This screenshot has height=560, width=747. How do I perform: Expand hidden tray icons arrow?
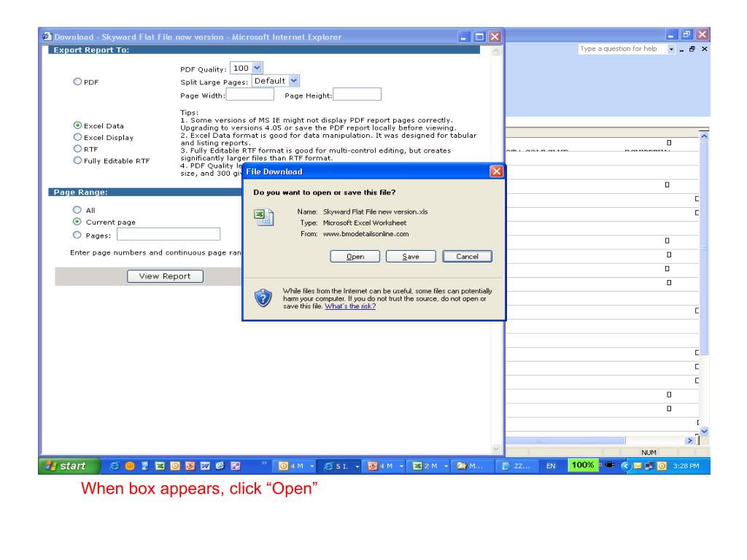[625, 466]
